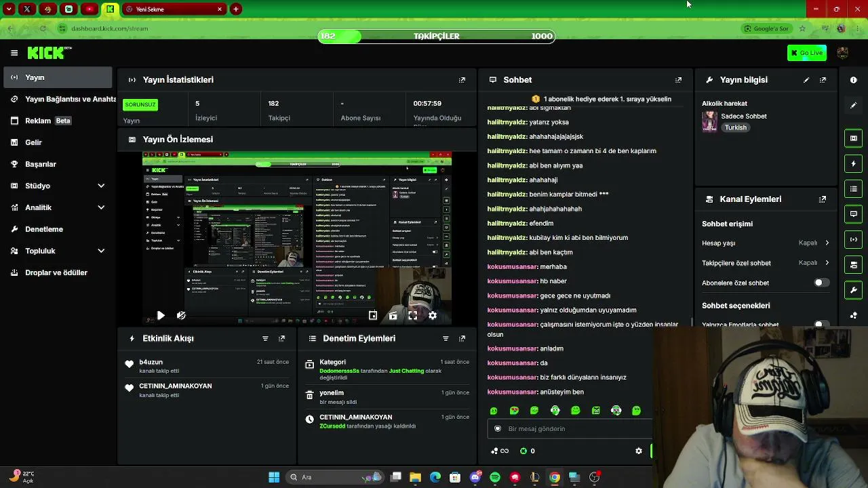Click the Google'a Sor button
Viewport: 868px width, 488px height.
766,28
